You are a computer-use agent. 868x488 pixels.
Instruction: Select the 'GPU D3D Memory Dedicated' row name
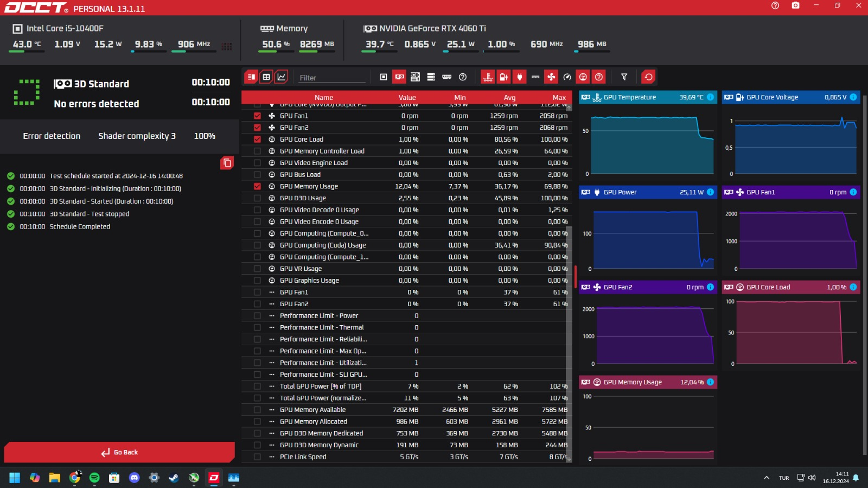pos(322,433)
